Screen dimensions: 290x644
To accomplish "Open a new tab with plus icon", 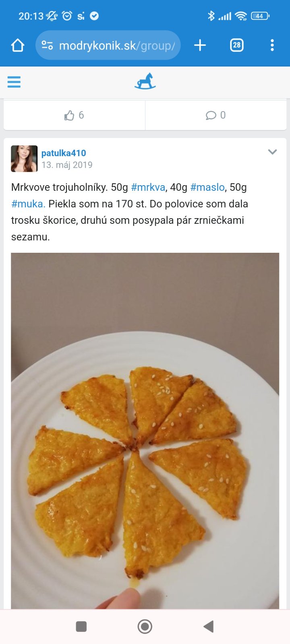I will click(x=200, y=45).
